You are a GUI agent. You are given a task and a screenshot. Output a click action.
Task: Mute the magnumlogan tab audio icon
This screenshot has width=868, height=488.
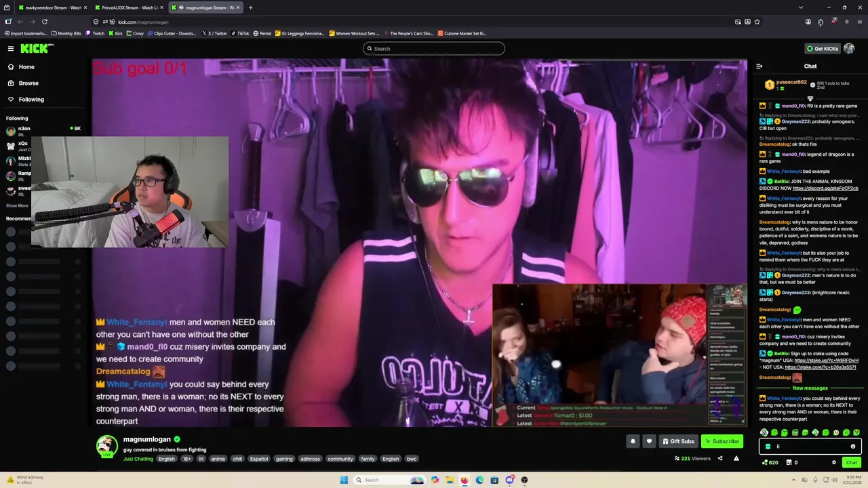click(181, 7)
